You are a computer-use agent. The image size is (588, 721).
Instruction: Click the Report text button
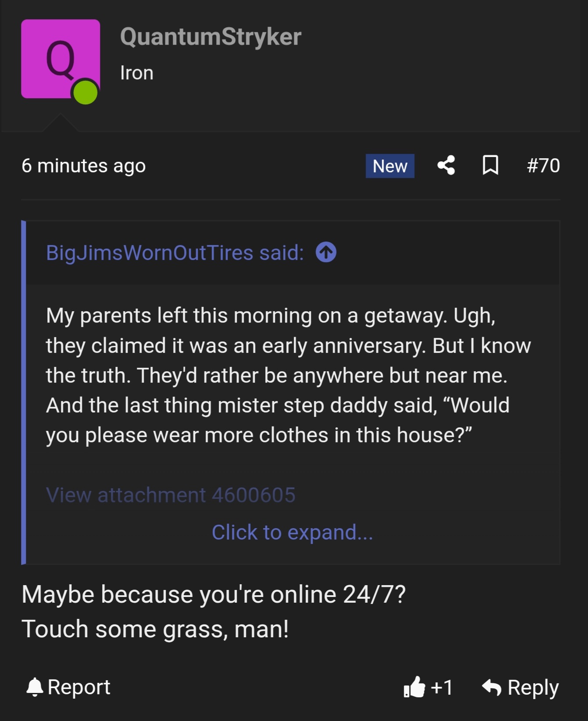point(79,687)
